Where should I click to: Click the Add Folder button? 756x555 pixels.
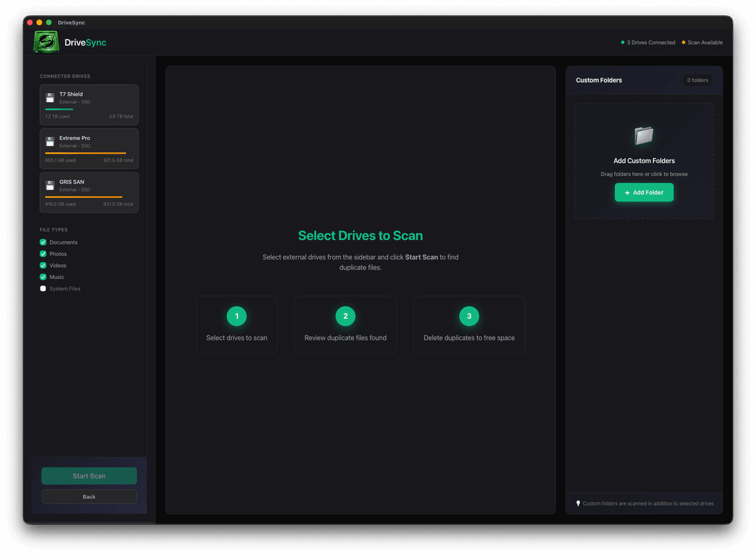coord(644,192)
